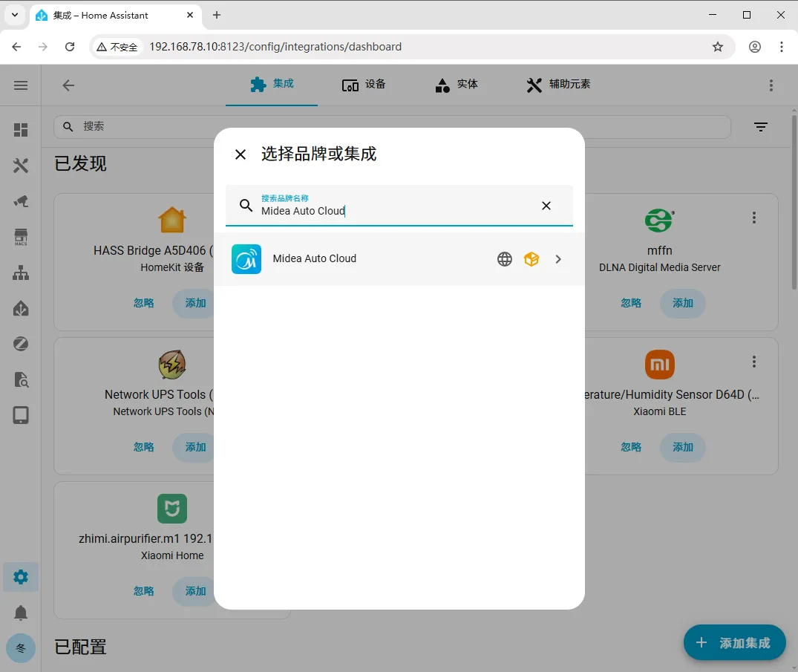Click the Xiaomi BLE orange Mi logo
The image size is (798, 672).
tap(660, 365)
